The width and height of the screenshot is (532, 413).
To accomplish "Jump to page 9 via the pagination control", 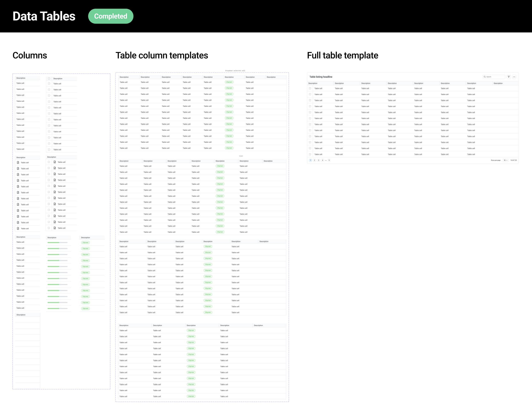I will [329, 160].
